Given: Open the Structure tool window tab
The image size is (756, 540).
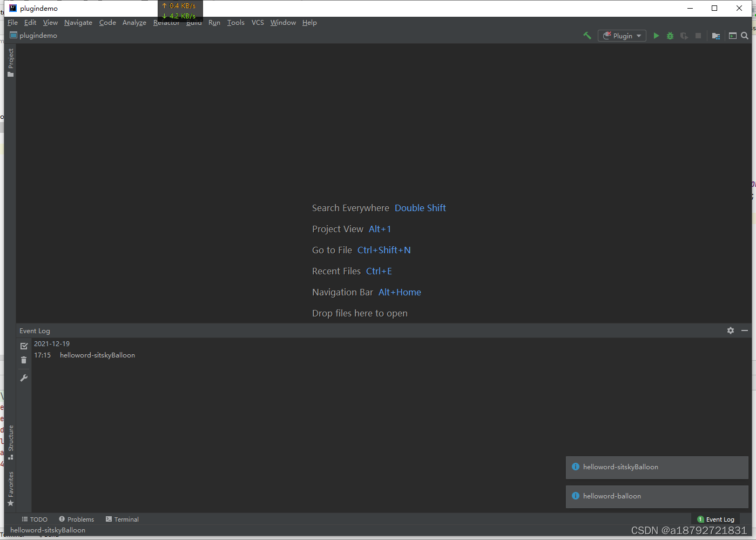Looking at the screenshot, I should tap(10, 442).
